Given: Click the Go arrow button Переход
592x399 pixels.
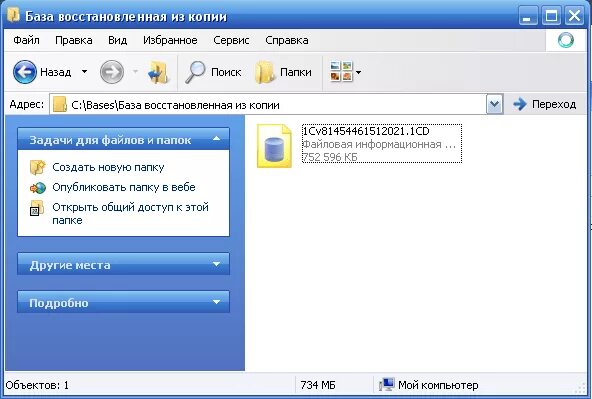Looking at the screenshot, I should pos(545,104).
